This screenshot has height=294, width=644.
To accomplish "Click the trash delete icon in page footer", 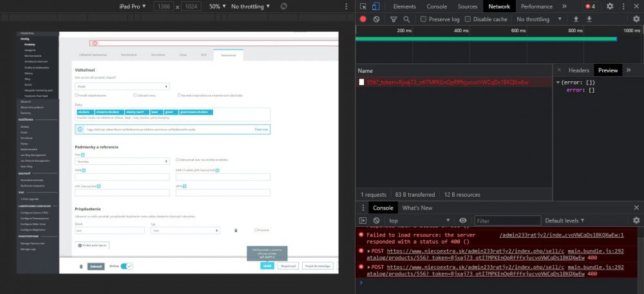I will [x=81, y=266].
